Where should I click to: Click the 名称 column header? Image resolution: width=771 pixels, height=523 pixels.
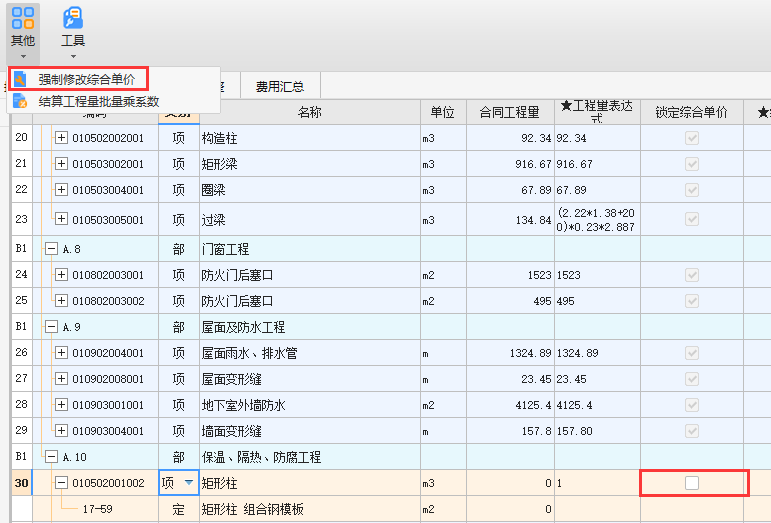coord(309,112)
